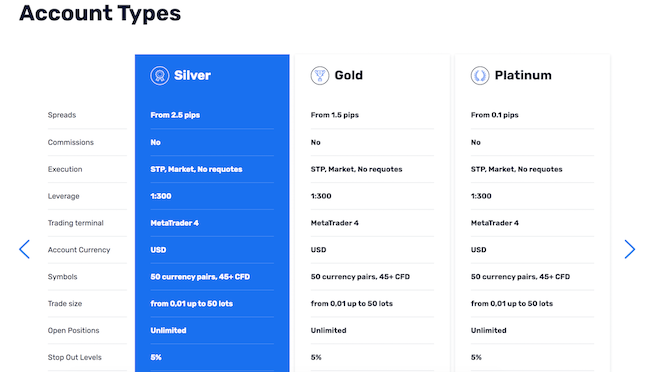Click Platinum's Unlimited open positions value
Screen dimensions: 650x372
488,331
